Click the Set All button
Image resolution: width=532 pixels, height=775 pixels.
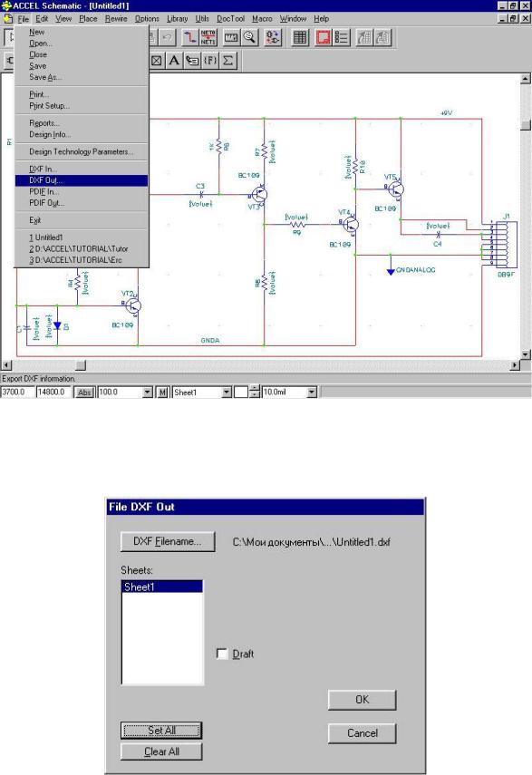click(161, 731)
